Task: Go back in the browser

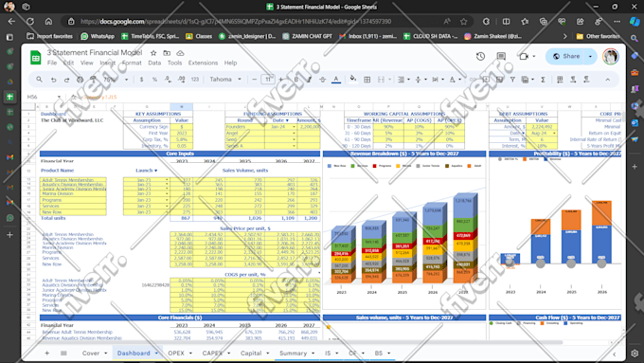Action: click(x=11, y=22)
